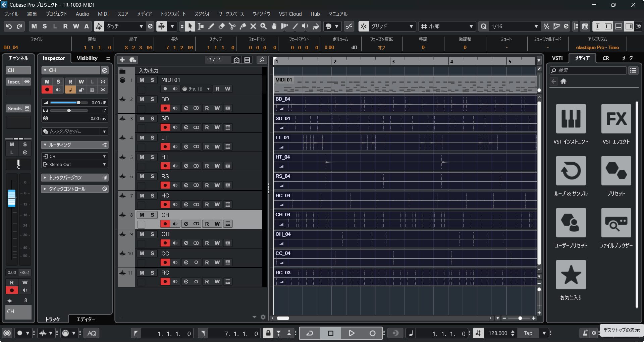Open the File Browser media tile
The height and width of the screenshot is (342, 644).
pyautogui.click(x=616, y=223)
